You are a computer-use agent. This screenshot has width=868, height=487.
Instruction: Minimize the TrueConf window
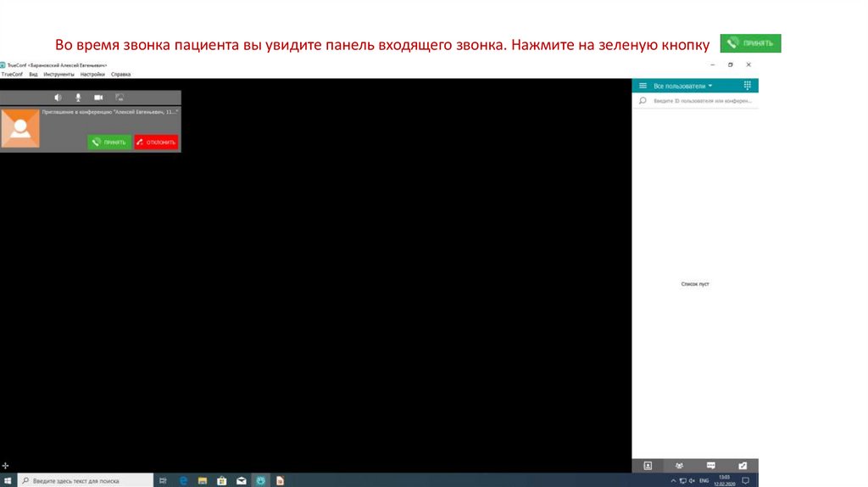tap(712, 64)
